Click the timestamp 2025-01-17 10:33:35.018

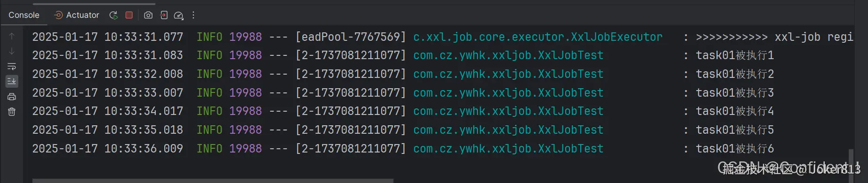[108, 130]
